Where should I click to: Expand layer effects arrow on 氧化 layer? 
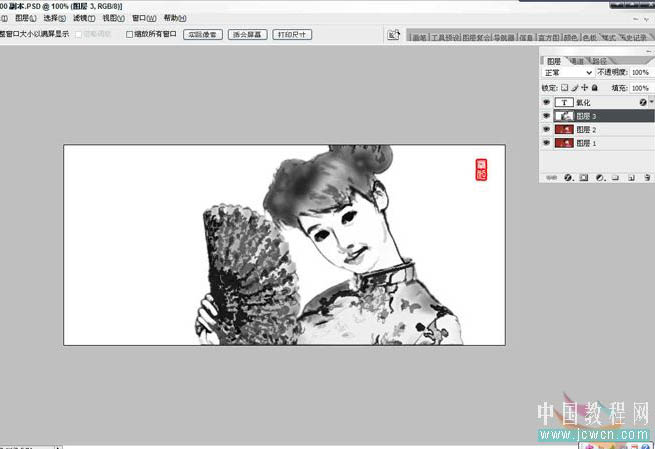click(651, 102)
